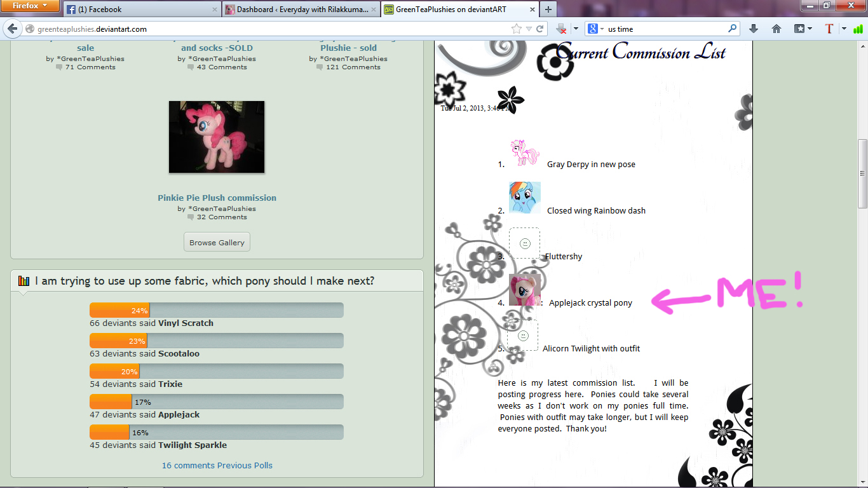Bookmark this page with the star icon

(x=517, y=29)
